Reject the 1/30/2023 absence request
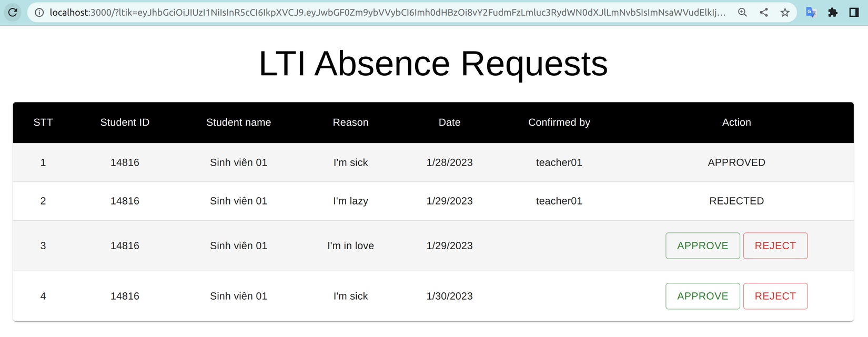The width and height of the screenshot is (868, 337). [x=775, y=296]
